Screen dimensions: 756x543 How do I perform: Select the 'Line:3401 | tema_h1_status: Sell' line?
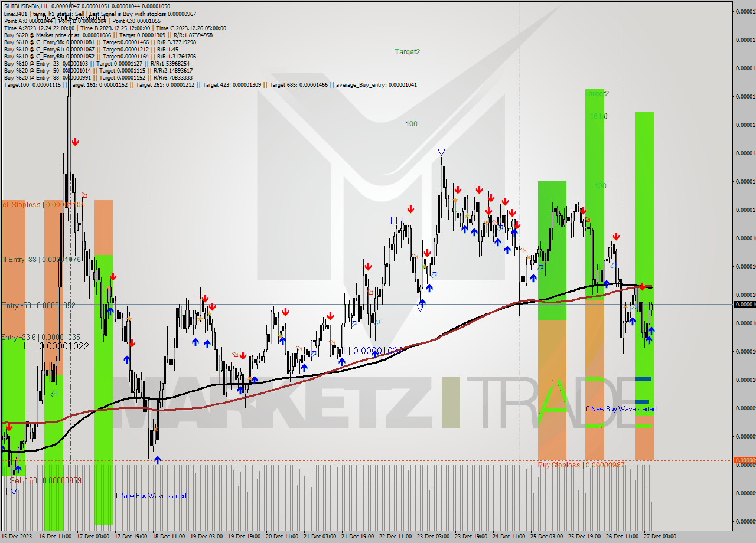coord(100,14)
